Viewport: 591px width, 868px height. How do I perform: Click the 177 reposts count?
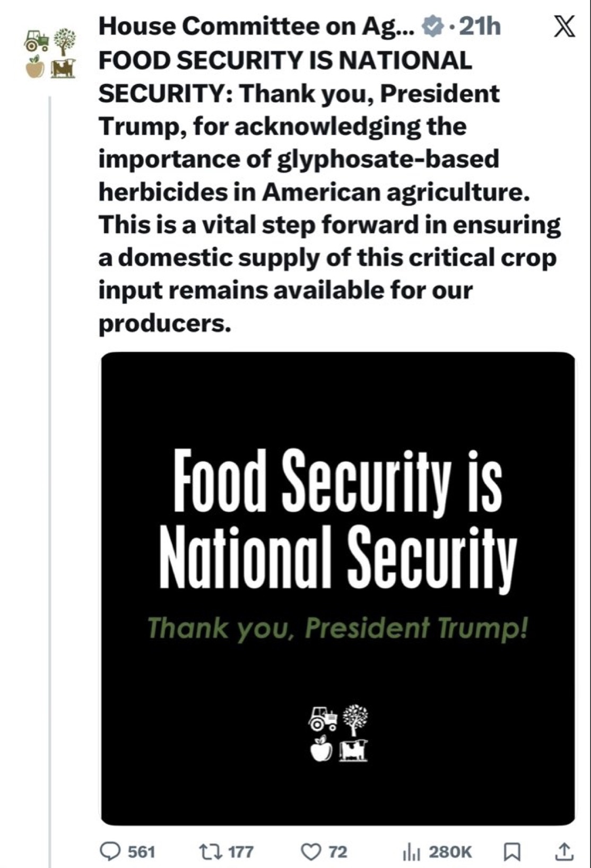(240, 852)
